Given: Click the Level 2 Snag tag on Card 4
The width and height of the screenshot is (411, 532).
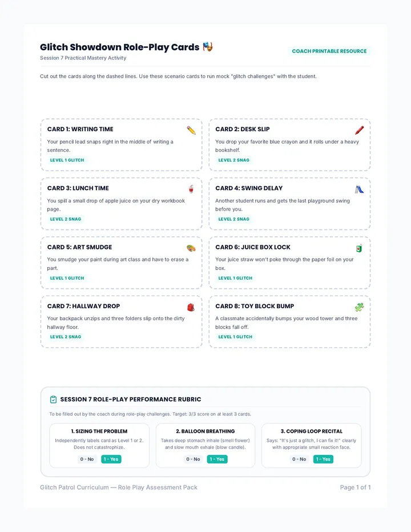Looking at the screenshot, I should [x=234, y=219].
